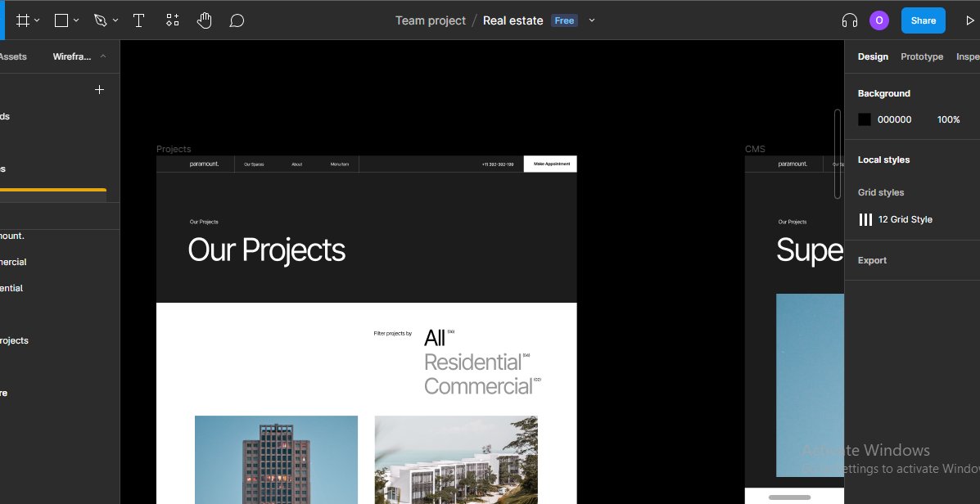Screen dimensions: 980x504
Task: Open the Real estate file name dropdown
Action: coord(591,20)
